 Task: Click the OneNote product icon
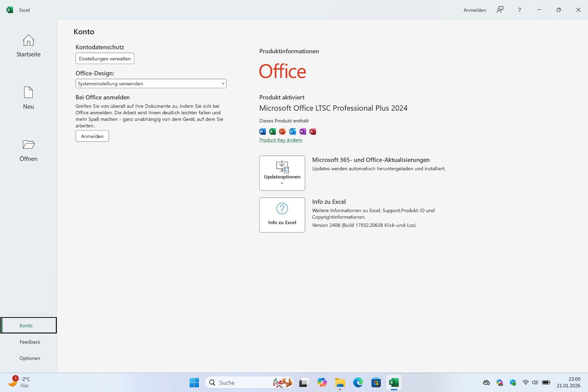coord(303,131)
